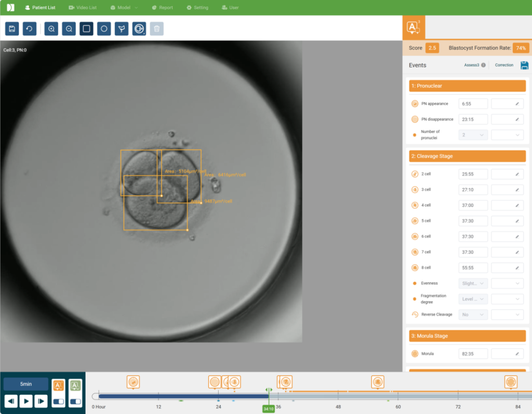
Task: Select the circle annotation tool
Action: 104,29
